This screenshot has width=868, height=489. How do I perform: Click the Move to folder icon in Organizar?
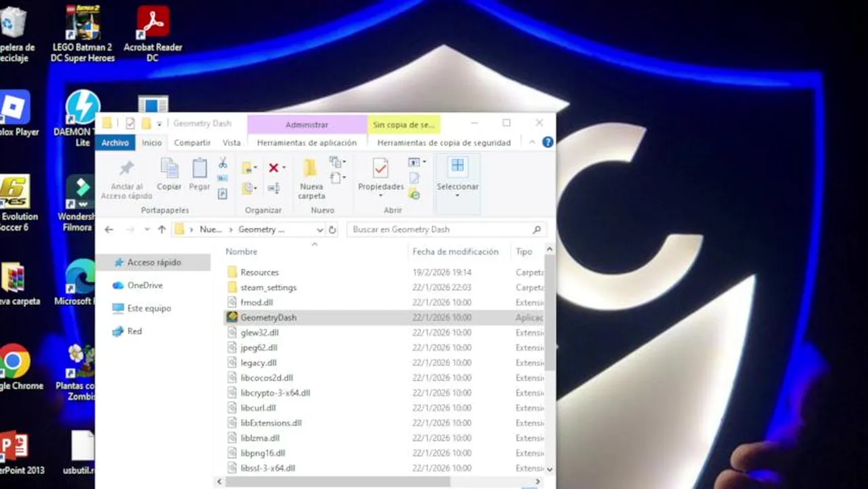click(248, 168)
